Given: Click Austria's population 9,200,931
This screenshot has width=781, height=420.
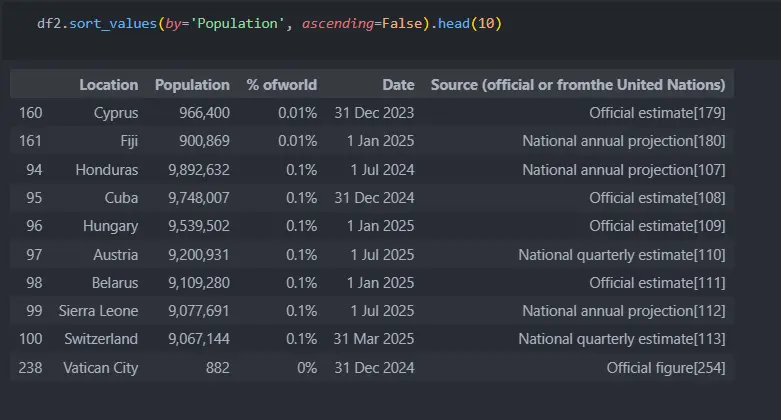Looking at the screenshot, I should pyautogui.click(x=195, y=255).
